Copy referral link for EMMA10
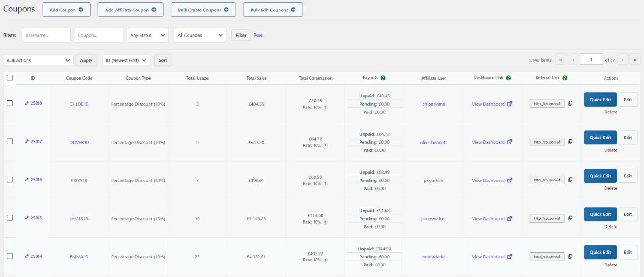Viewport: 644px width, 277px height. point(570,256)
